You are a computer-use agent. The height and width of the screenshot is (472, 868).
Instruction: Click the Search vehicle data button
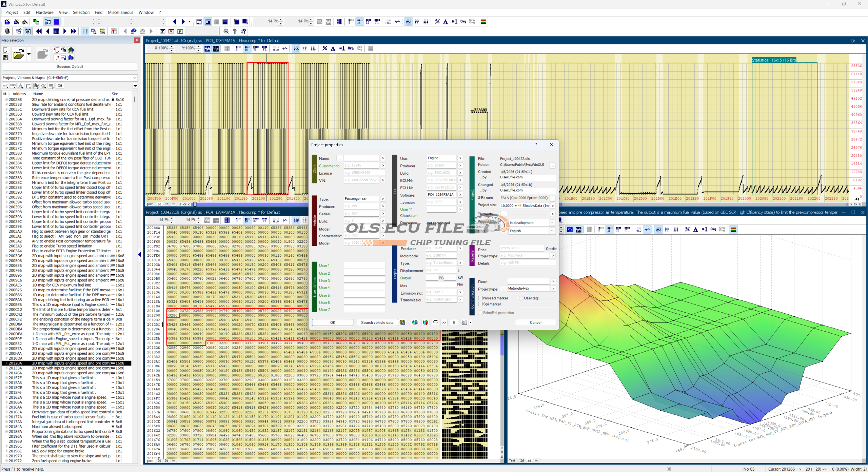point(377,322)
